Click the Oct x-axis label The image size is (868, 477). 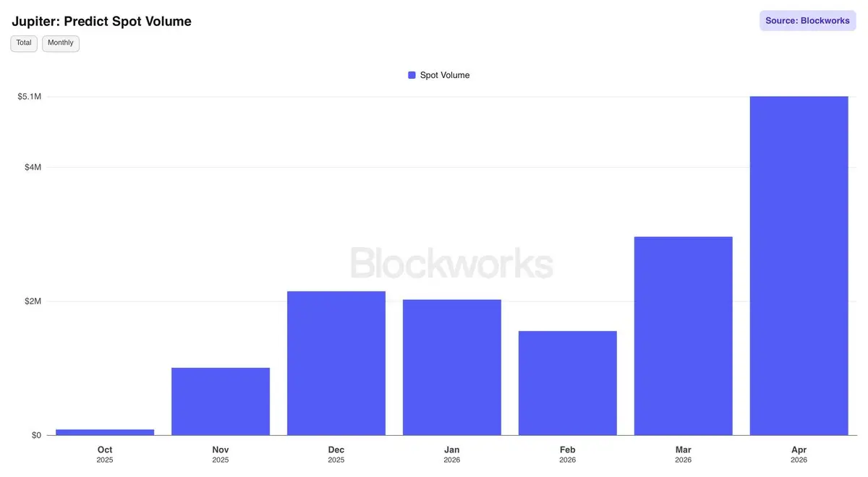point(105,450)
